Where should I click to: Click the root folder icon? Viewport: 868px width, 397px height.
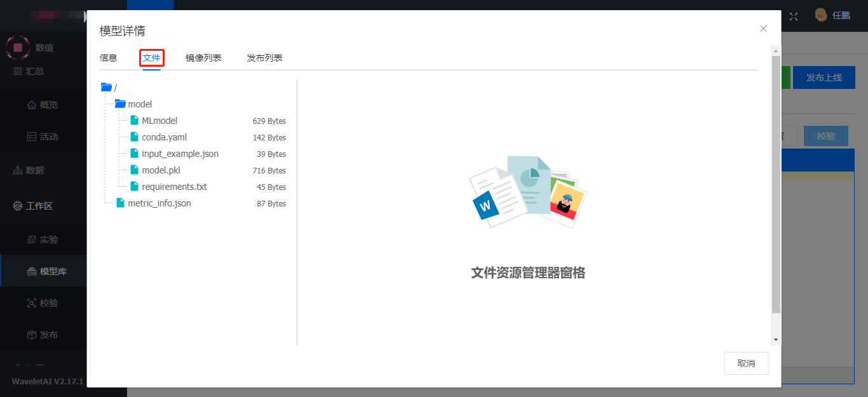coord(106,87)
